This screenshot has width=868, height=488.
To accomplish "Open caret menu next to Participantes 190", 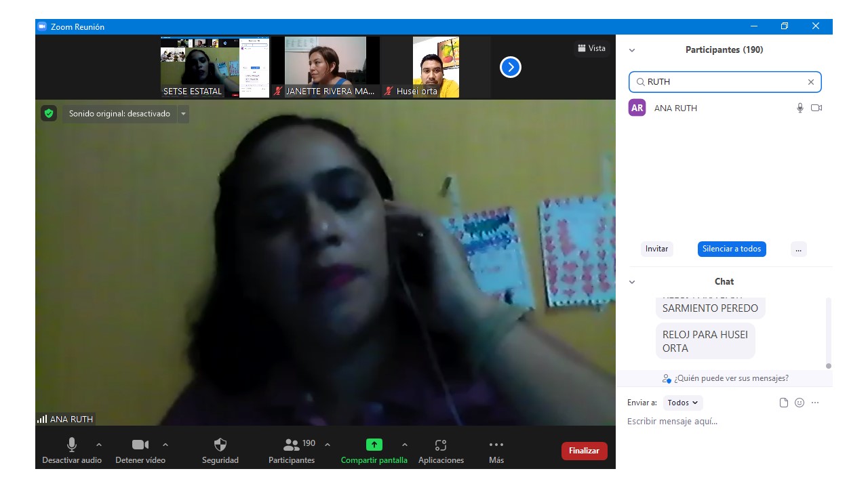I will point(328,445).
